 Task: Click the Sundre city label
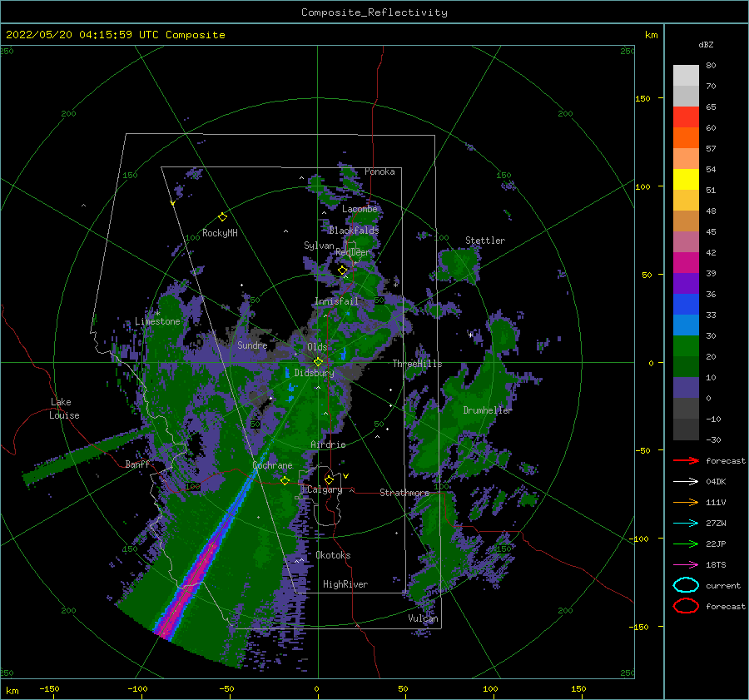252,345
